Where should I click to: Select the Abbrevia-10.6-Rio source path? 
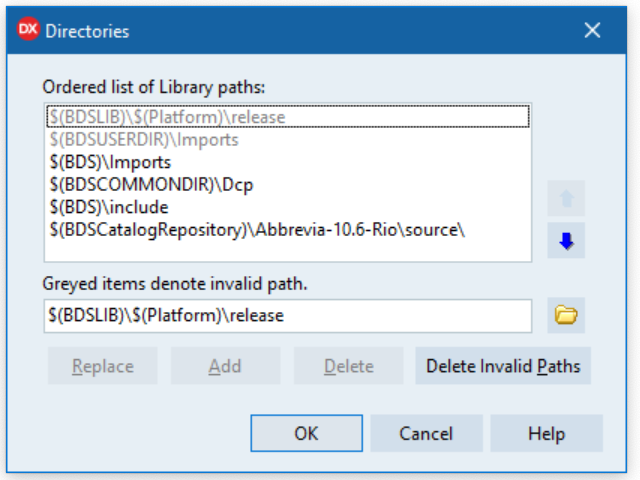[x=257, y=230]
